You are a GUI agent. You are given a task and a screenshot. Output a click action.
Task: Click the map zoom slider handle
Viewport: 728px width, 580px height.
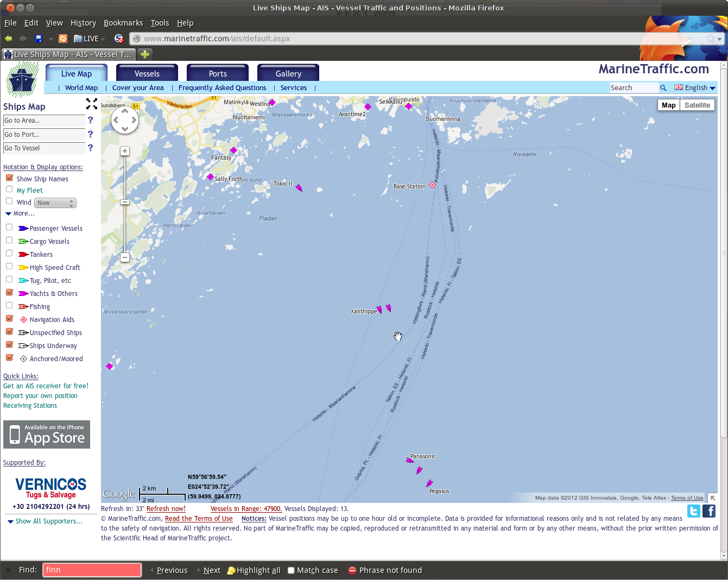[x=125, y=202]
